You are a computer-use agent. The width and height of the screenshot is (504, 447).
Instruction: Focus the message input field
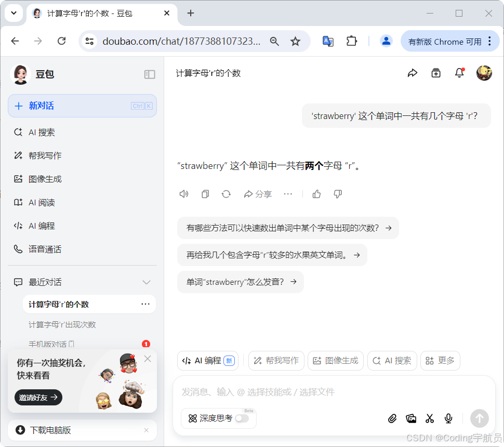(x=334, y=392)
